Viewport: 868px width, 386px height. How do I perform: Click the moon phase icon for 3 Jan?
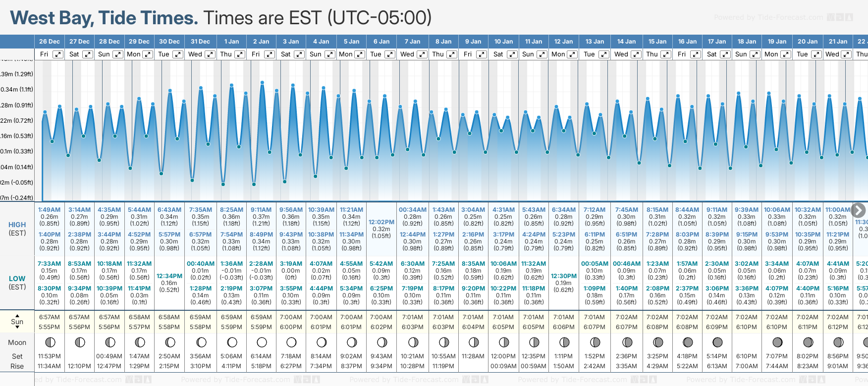291,342
